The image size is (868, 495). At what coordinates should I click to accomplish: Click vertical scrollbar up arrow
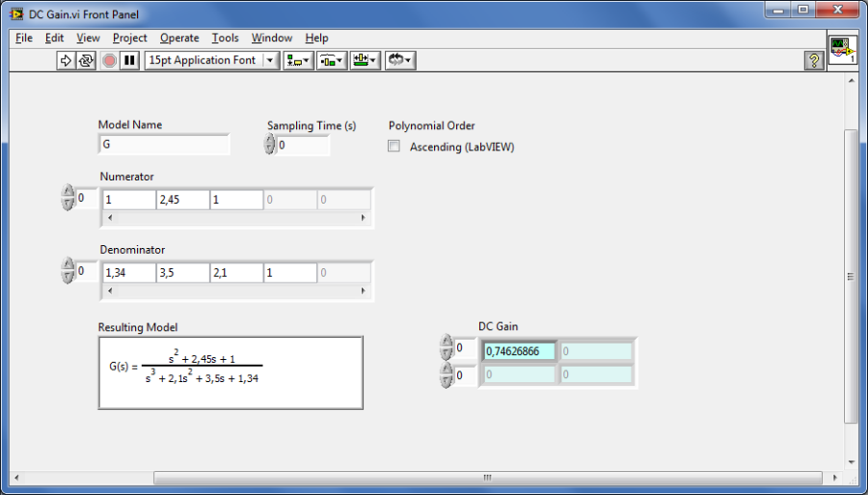click(x=851, y=81)
